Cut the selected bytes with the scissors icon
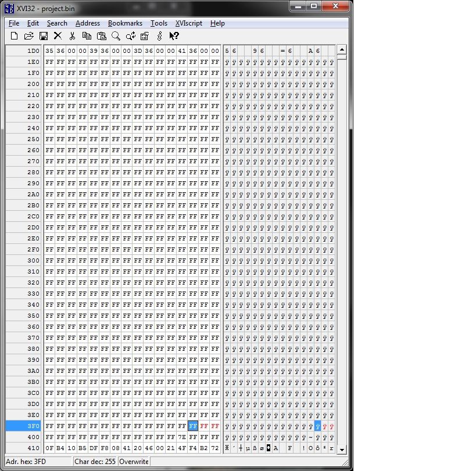The height and width of the screenshot is (471, 476). (x=72, y=35)
